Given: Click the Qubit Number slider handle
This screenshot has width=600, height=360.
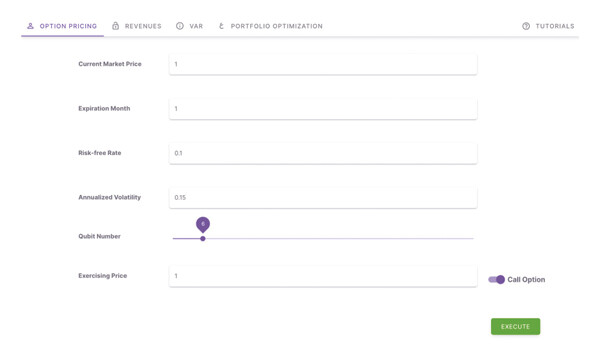Looking at the screenshot, I should pos(203,238).
